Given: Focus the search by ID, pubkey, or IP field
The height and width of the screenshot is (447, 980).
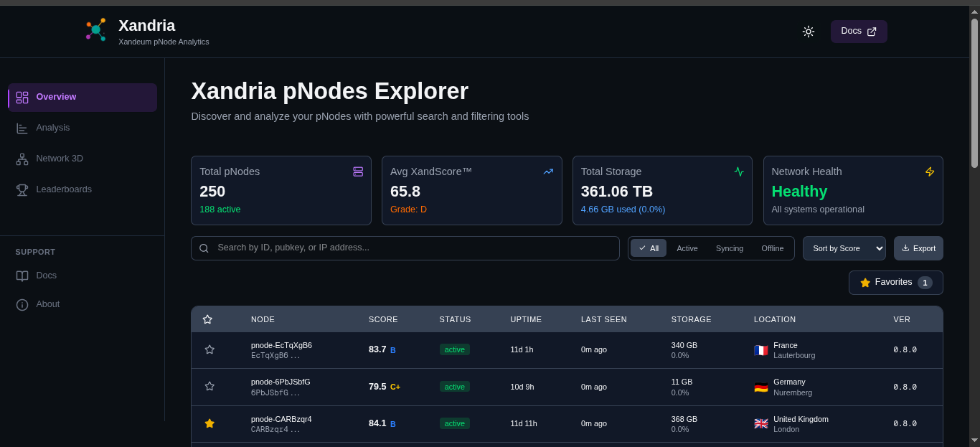Looking at the screenshot, I should [x=405, y=248].
